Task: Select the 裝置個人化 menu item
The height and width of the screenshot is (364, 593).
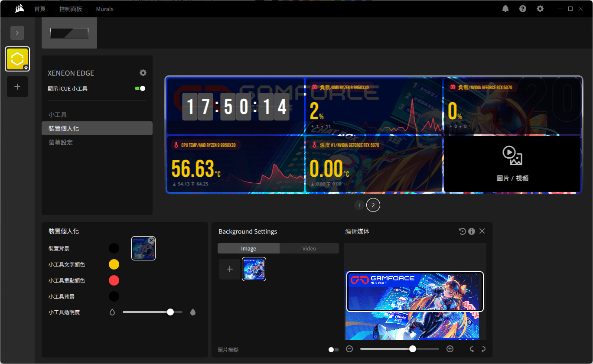Action: 97,128
